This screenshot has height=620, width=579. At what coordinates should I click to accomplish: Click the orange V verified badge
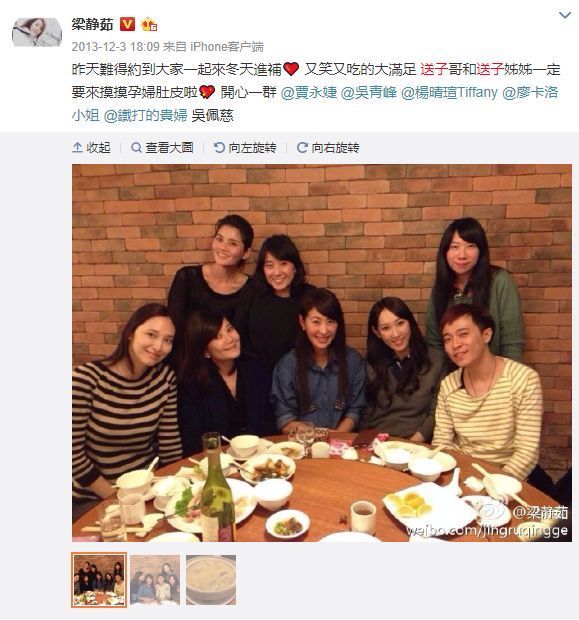pos(127,24)
